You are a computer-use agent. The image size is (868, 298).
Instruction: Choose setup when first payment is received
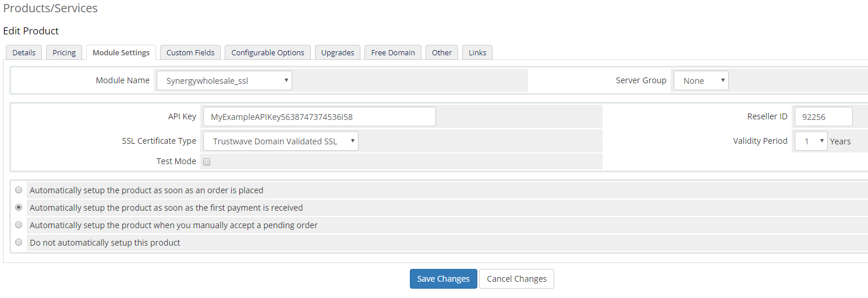coord(19,208)
